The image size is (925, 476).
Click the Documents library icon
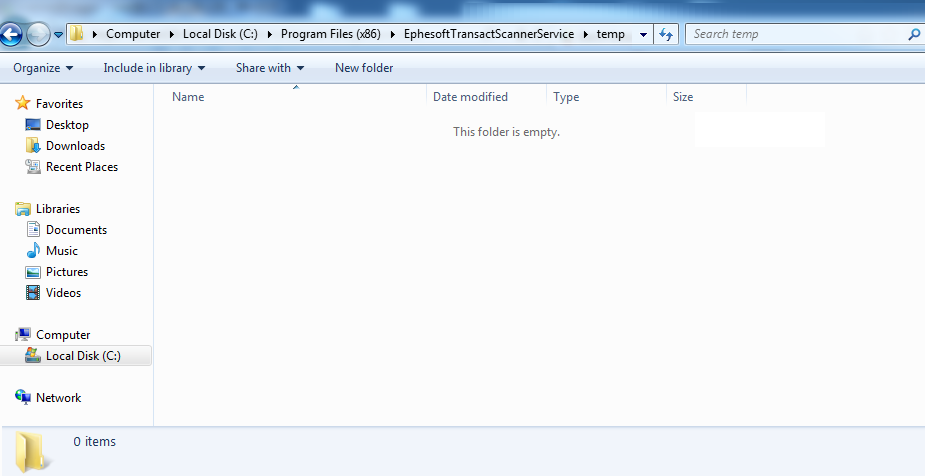32,229
